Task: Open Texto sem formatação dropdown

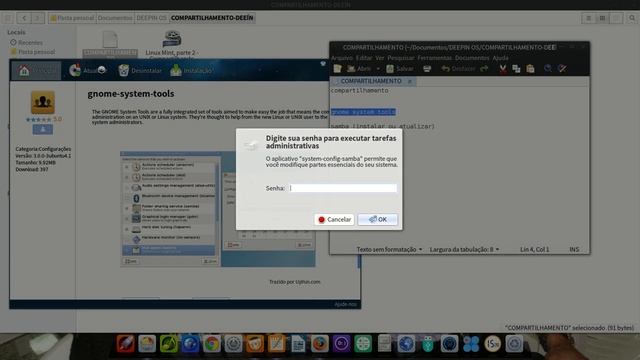Action: pos(389,249)
